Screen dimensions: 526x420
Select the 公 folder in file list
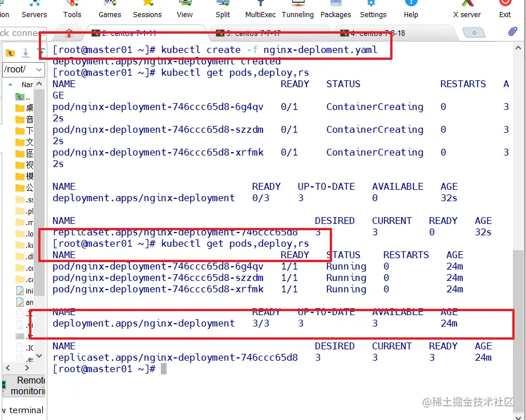tap(25, 187)
